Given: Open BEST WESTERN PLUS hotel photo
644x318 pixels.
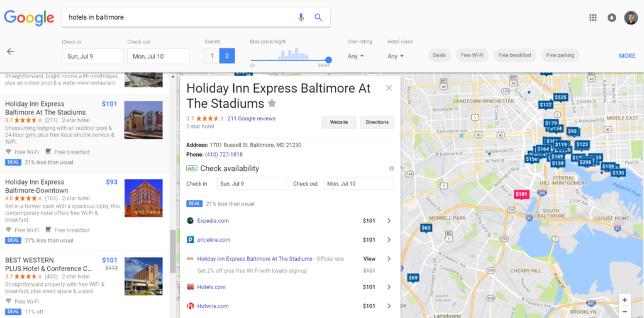Looking at the screenshot, I should pos(143,276).
